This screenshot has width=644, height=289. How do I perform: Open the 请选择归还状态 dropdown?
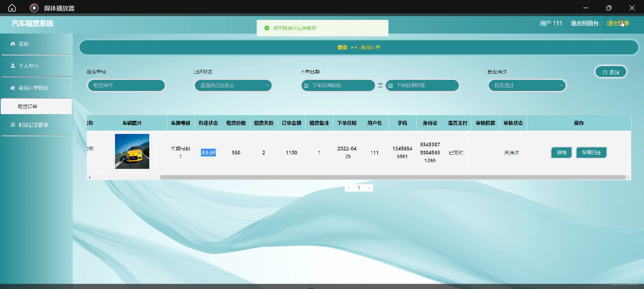pyautogui.click(x=233, y=86)
